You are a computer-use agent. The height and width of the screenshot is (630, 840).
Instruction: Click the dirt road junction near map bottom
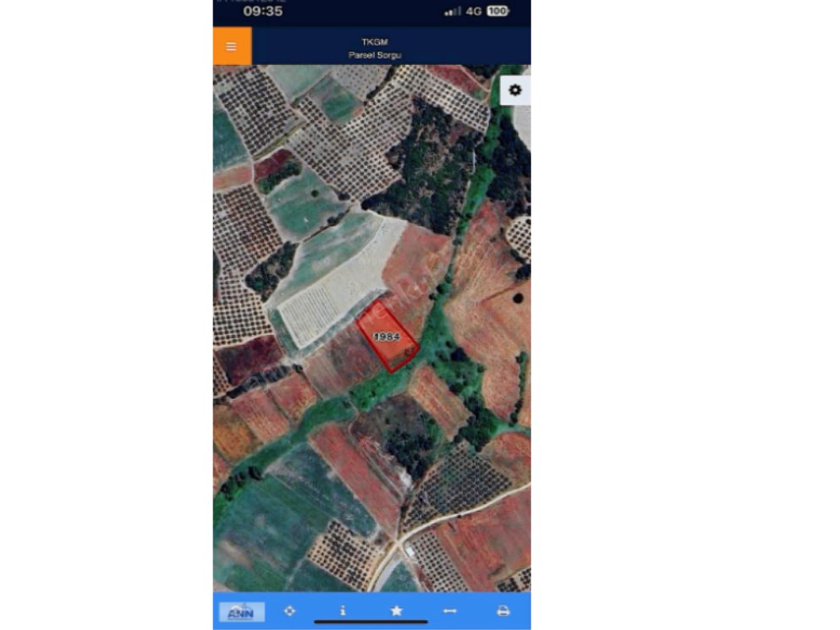(x=399, y=541)
